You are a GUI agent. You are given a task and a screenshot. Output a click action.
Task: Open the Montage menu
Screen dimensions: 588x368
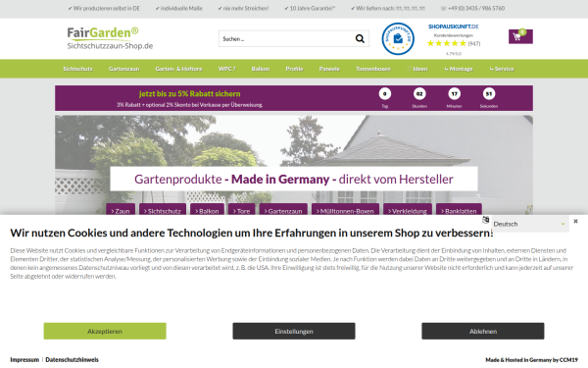tap(459, 69)
